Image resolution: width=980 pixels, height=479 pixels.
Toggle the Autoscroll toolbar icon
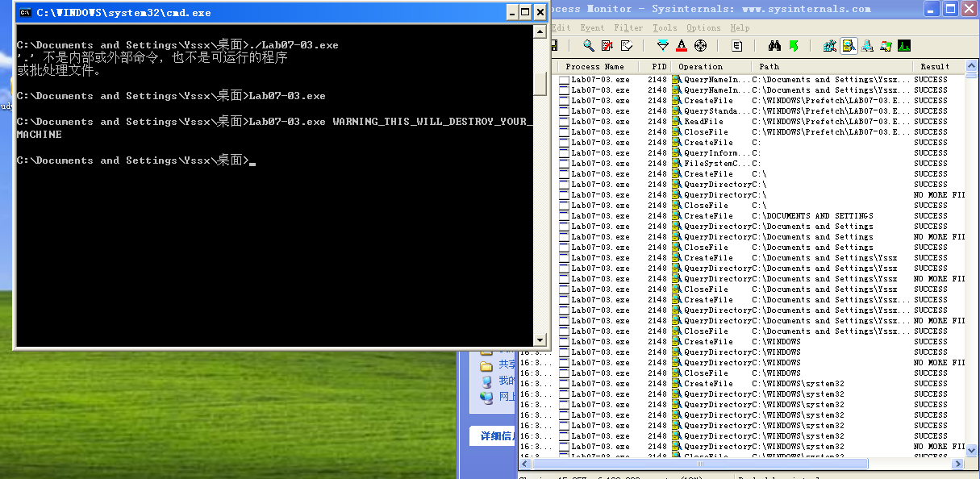pyautogui.click(x=607, y=46)
